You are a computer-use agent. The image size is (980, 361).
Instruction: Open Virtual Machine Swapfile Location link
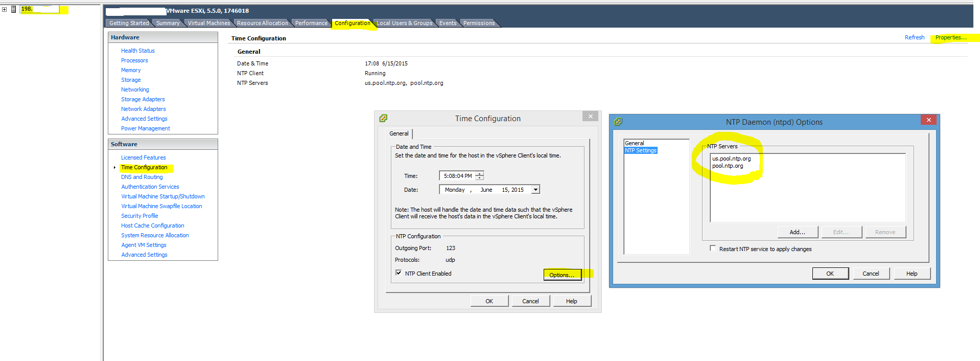tap(161, 206)
